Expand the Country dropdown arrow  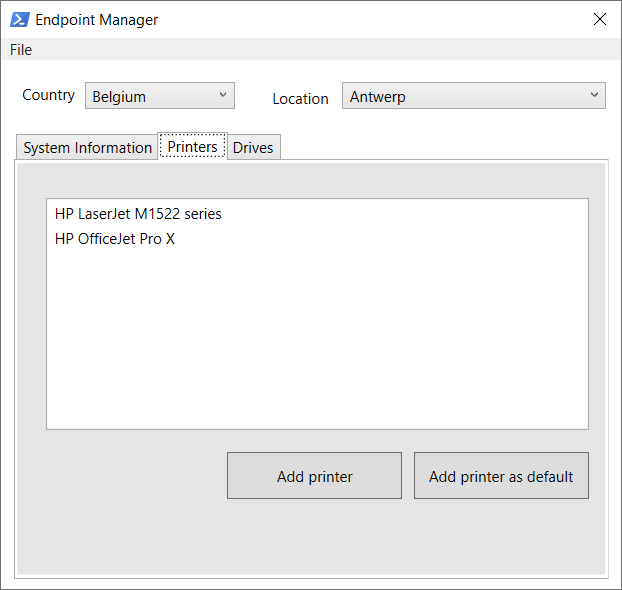point(223,95)
